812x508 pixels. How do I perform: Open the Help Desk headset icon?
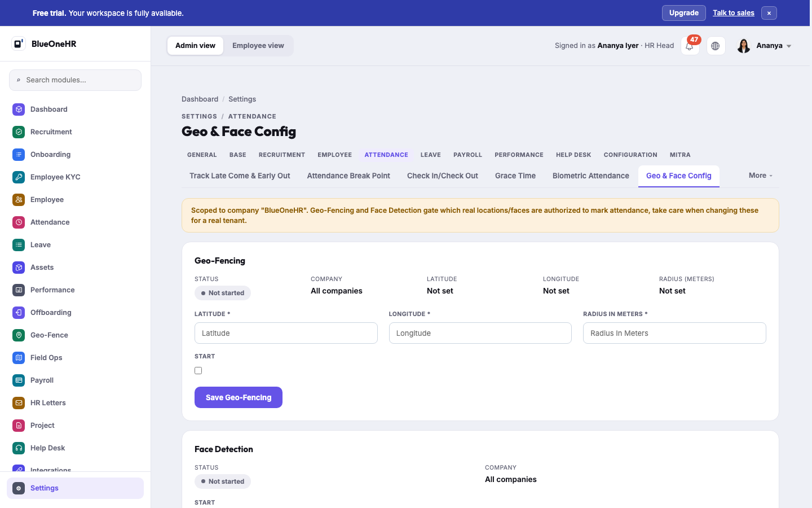point(19,448)
